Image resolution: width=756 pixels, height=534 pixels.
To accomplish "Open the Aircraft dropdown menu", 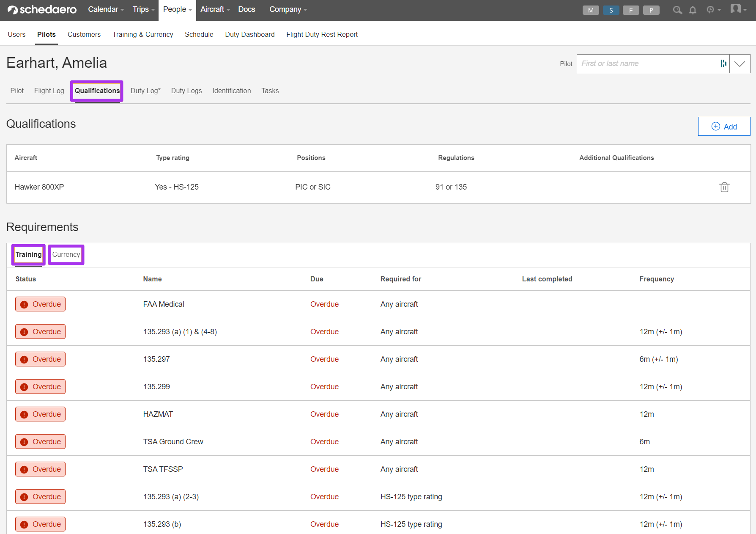I will coord(215,9).
